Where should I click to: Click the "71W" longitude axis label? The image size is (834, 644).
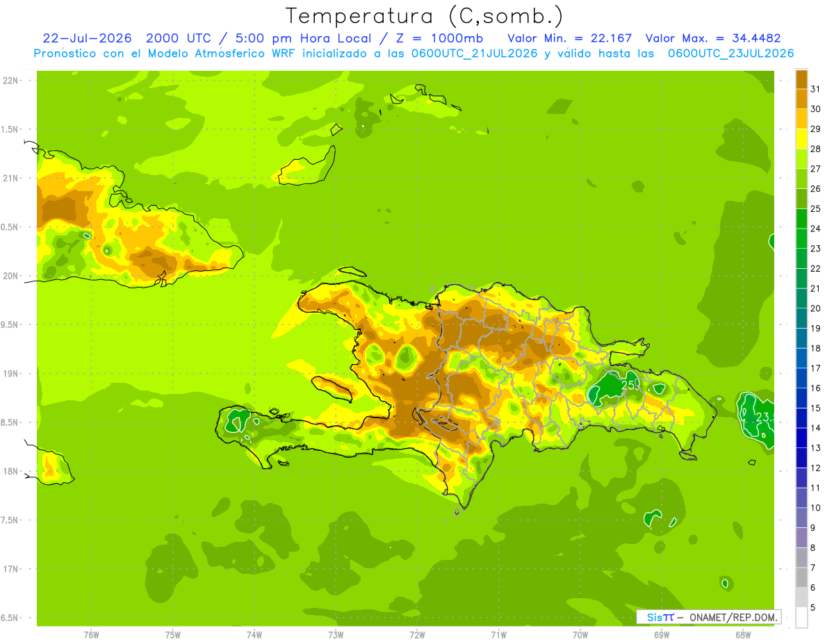(498, 634)
